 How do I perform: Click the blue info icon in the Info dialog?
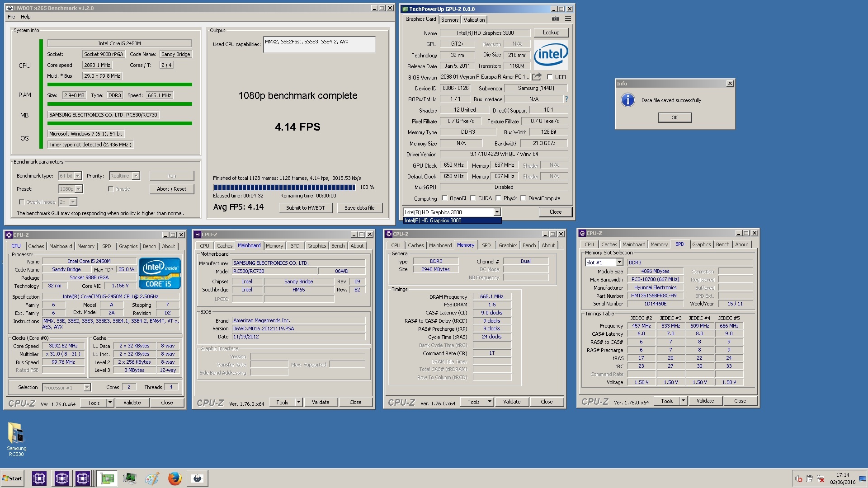click(x=627, y=100)
